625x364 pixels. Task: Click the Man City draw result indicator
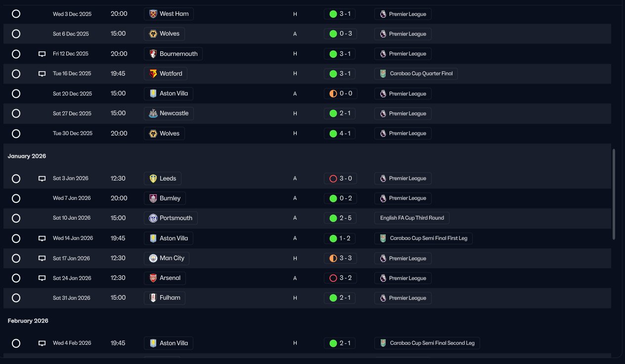tap(333, 258)
